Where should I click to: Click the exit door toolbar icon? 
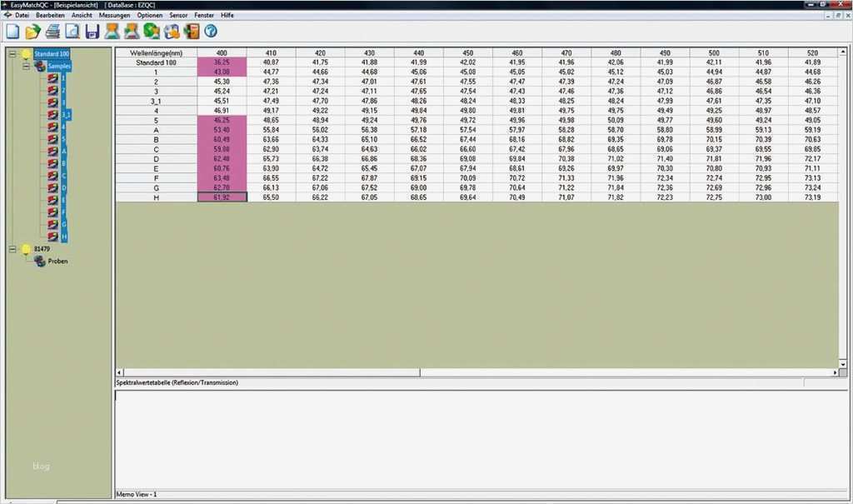(x=192, y=32)
